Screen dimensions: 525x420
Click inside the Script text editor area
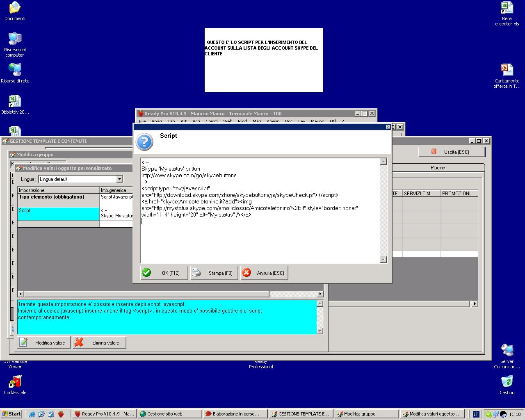pos(260,210)
